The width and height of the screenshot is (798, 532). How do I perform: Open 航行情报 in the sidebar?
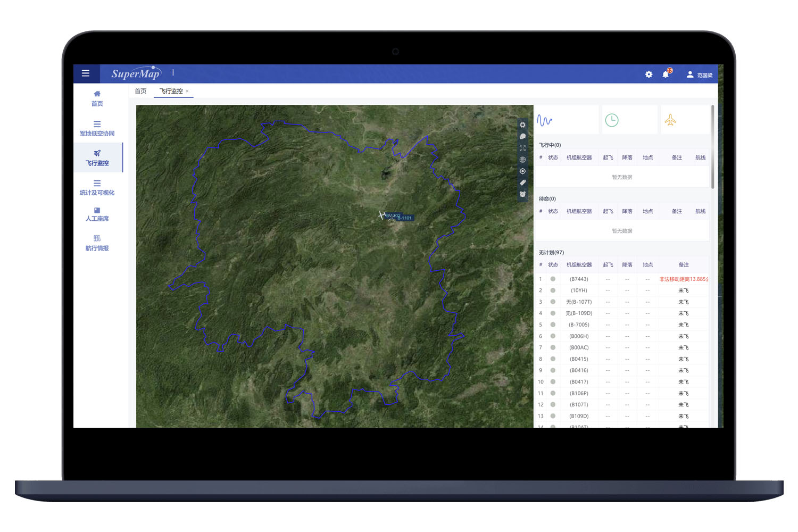click(x=97, y=243)
